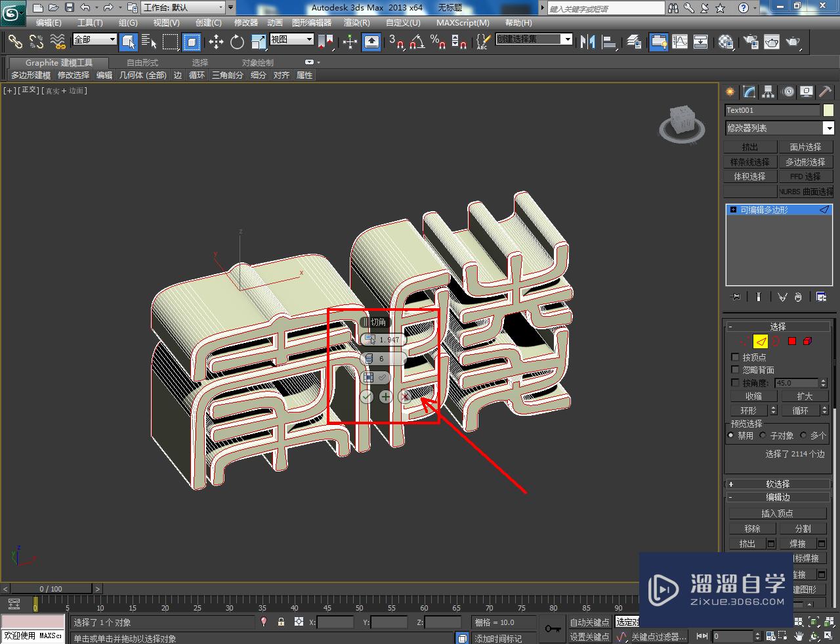
Task: Switch to the Create command panel
Action: [x=730, y=92]
